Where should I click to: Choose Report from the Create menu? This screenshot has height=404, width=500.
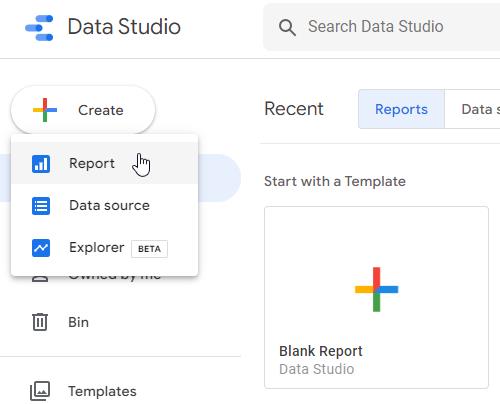105,163
